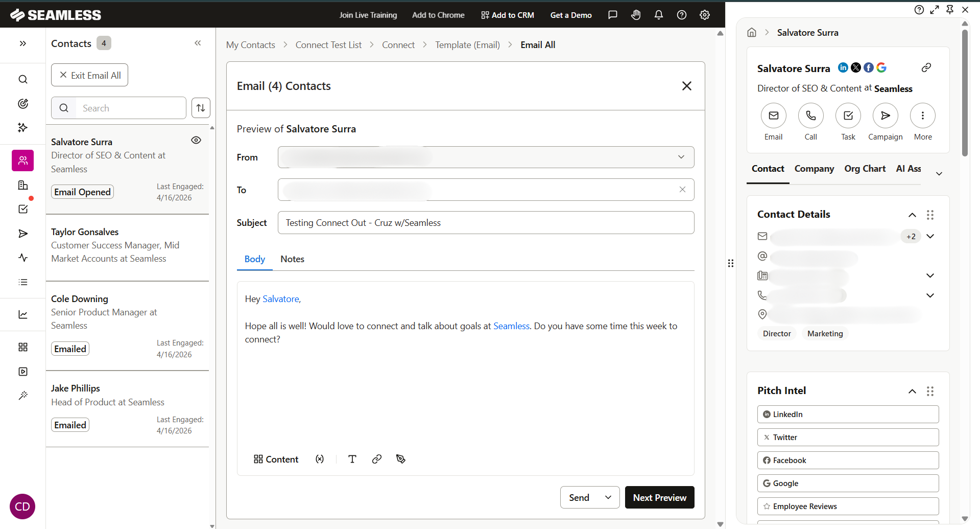The height and width of the screenshot is (529, 980).
Task: Open the Campaigns send icon in sidebar
Action: 22,234
